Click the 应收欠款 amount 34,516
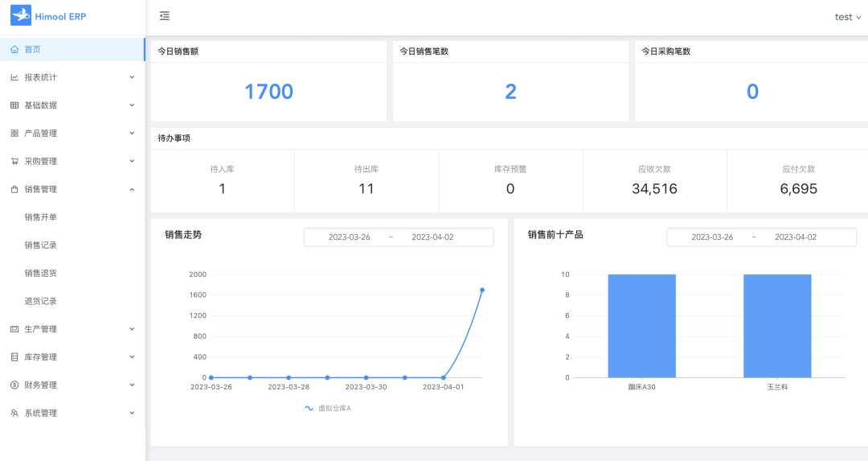 pyautogui.click(x=654, y=189)
